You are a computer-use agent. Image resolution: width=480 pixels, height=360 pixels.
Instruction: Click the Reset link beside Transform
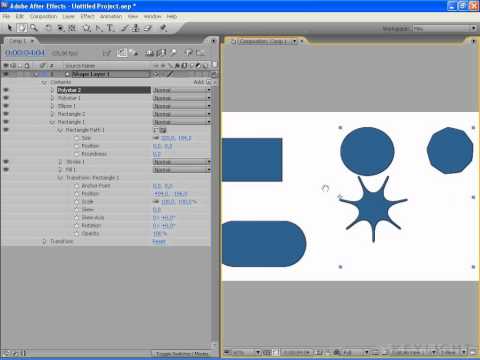pyautogui.click(x=159, y=241)
